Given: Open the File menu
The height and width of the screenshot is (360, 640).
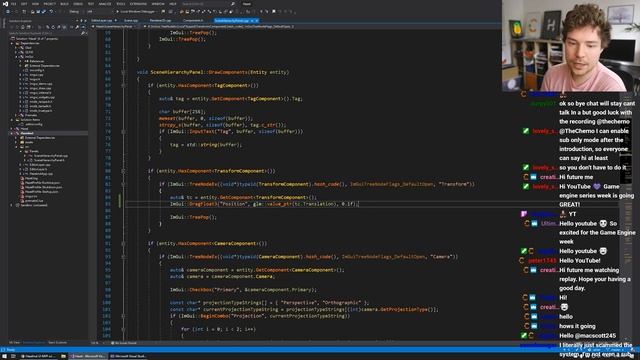Looking at the screenshot, I should click(x=13, y=4).
